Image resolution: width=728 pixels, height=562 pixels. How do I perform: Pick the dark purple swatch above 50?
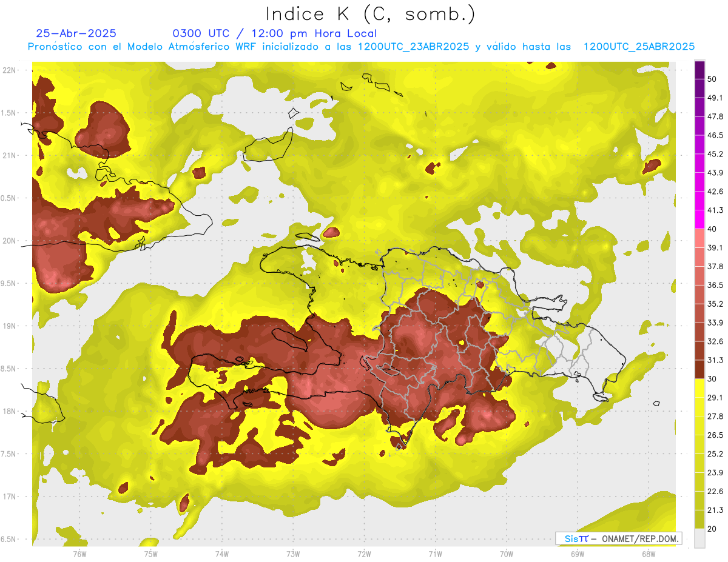click(699, 70)
